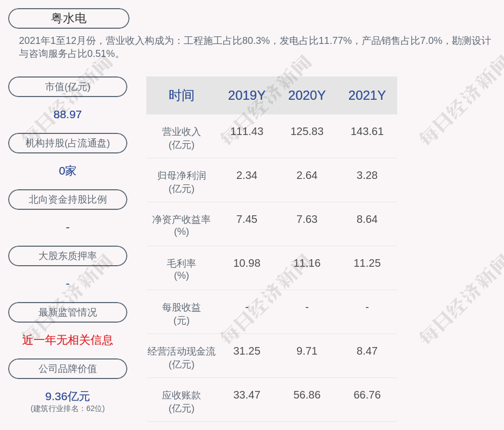Click receivables value 56.86
This screenshot has width=504, height=430.
(x=307, y=395)
